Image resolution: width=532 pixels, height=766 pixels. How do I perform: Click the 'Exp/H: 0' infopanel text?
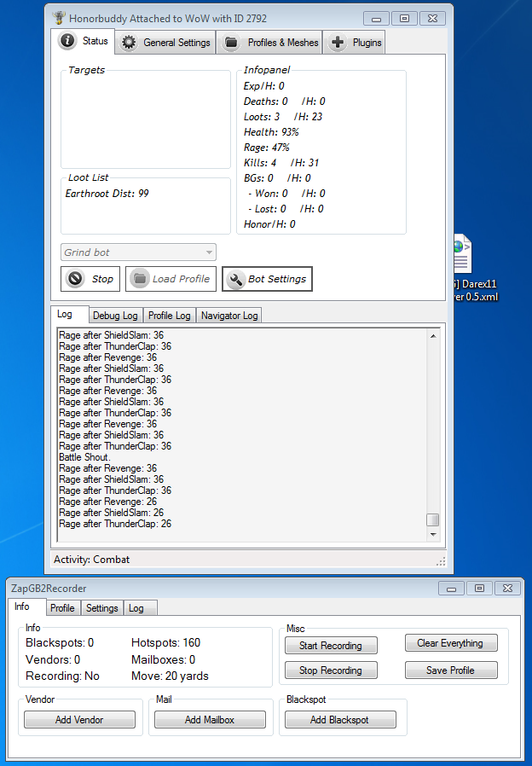point(264,86)
